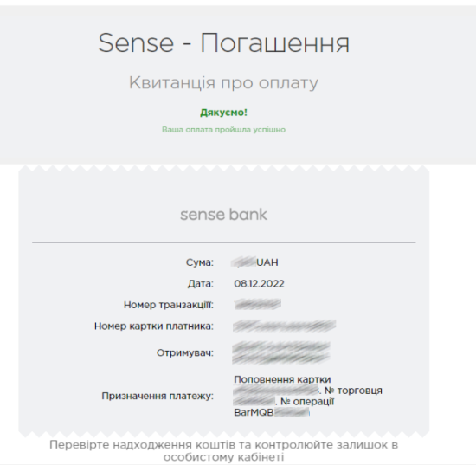Click the green 'Дякуємо!' message
This screenshot has height=465, width=476.
pyautogui.click(x=224, y=113)
